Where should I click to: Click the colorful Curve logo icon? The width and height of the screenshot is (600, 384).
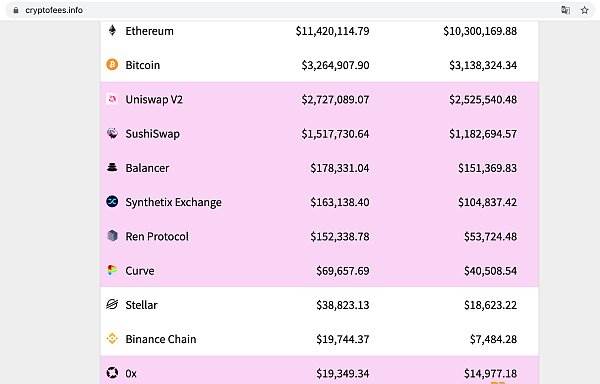(112, 270)
